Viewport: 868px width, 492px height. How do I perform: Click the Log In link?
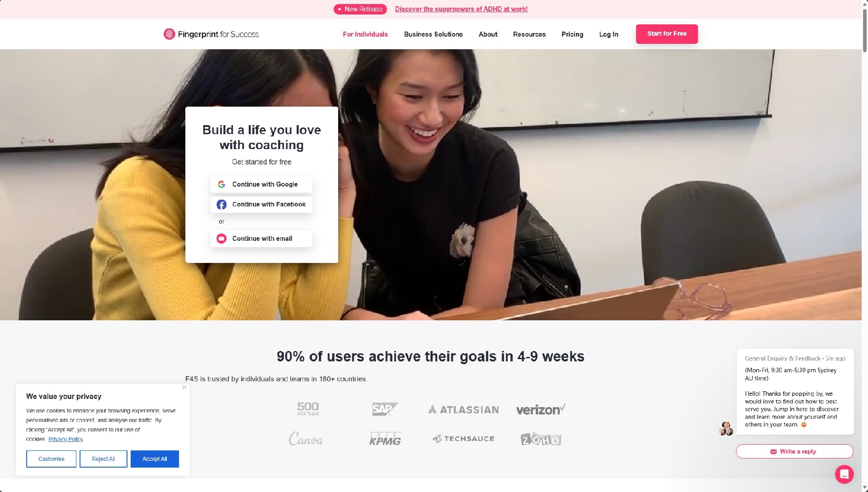click(x=609, y=34)
